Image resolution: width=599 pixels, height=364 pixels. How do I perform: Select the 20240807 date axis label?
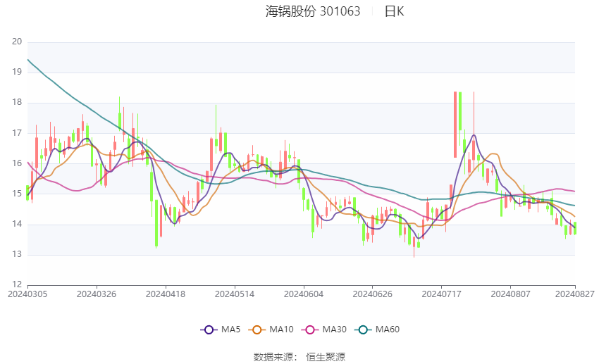[x=510, y=294]
